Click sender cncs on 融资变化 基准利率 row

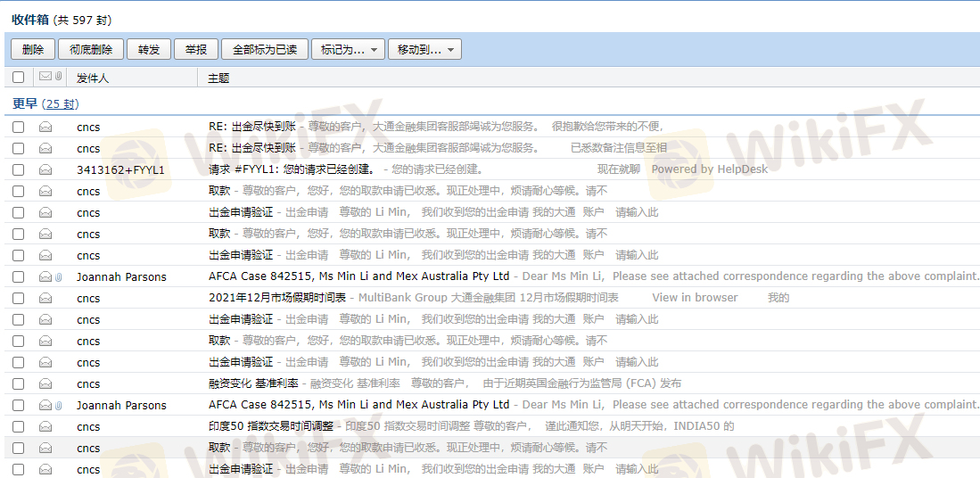click(x=88, y=383)
